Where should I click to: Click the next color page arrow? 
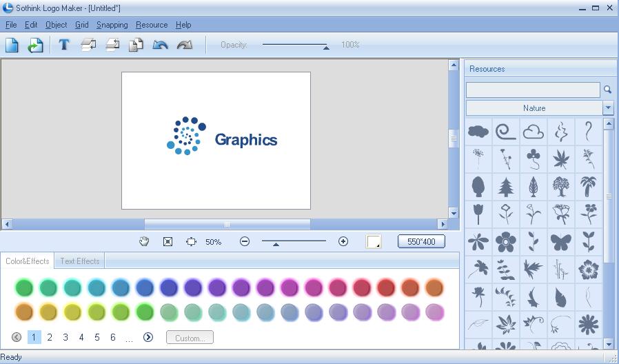[148, 337]
